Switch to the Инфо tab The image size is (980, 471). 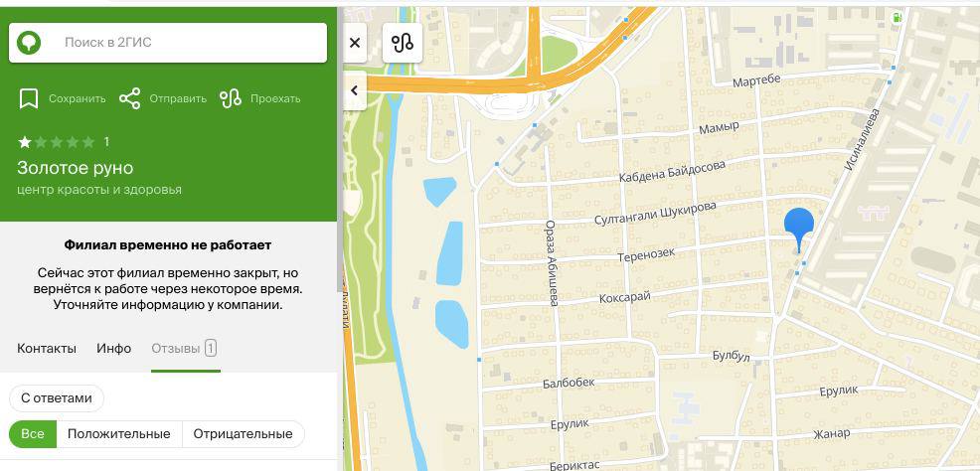tap(113, 348)
